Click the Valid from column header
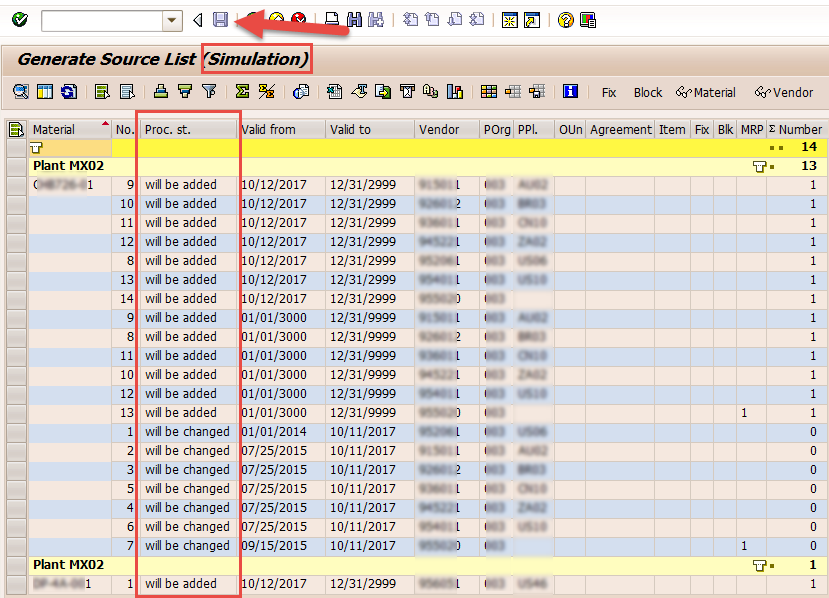The height and width of the screenshot is (598, 829). click(281, 130)
